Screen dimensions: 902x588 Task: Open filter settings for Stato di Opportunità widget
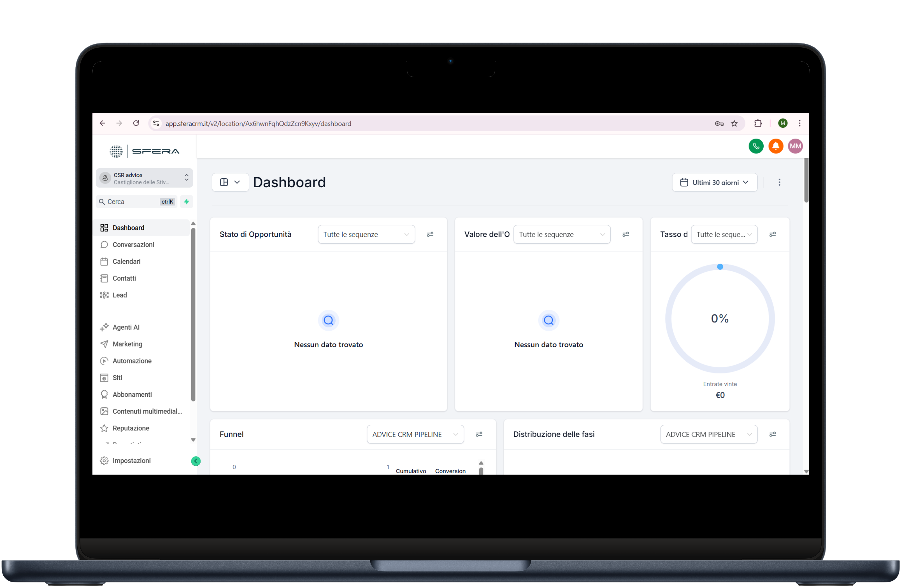430,235
